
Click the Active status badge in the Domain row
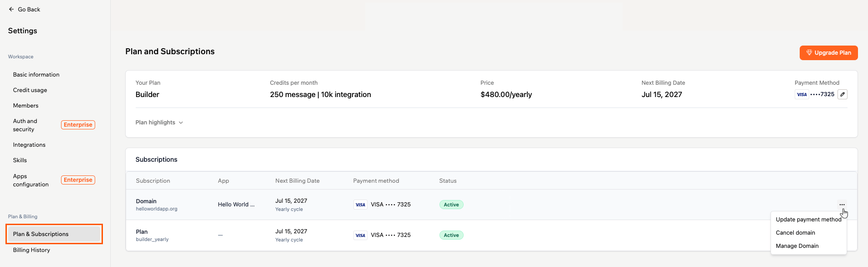[451, 205]
